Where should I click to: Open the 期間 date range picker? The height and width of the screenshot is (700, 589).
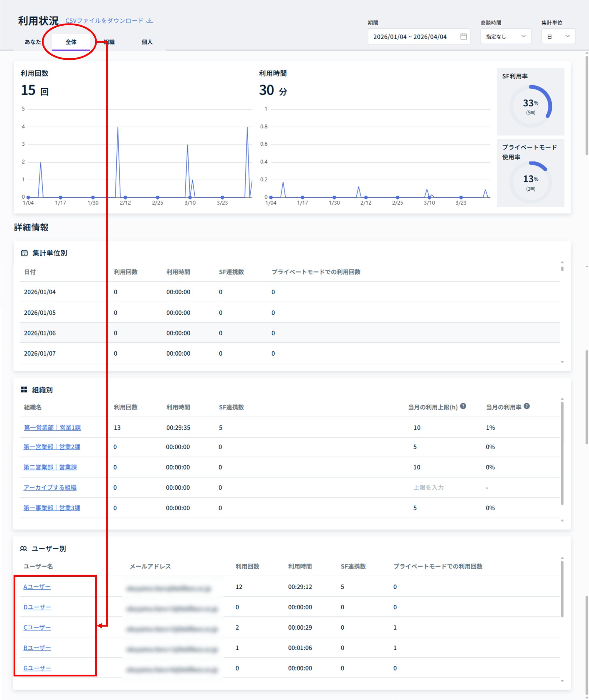point(415,37)
